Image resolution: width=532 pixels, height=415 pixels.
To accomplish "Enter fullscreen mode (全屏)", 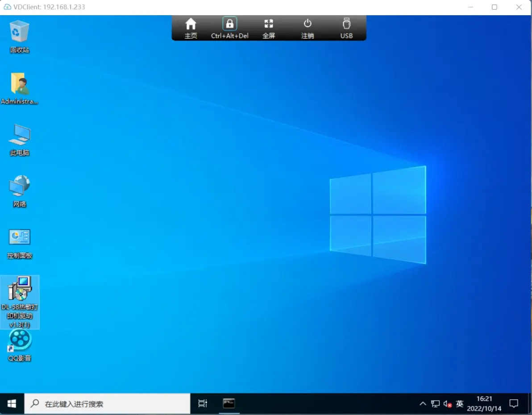I will pos(269,28).
